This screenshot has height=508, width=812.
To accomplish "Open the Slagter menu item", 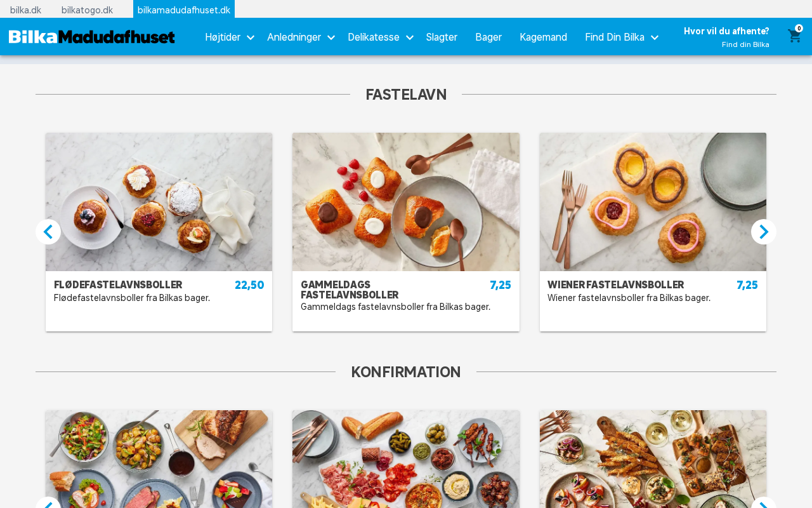I will (442, 37).
